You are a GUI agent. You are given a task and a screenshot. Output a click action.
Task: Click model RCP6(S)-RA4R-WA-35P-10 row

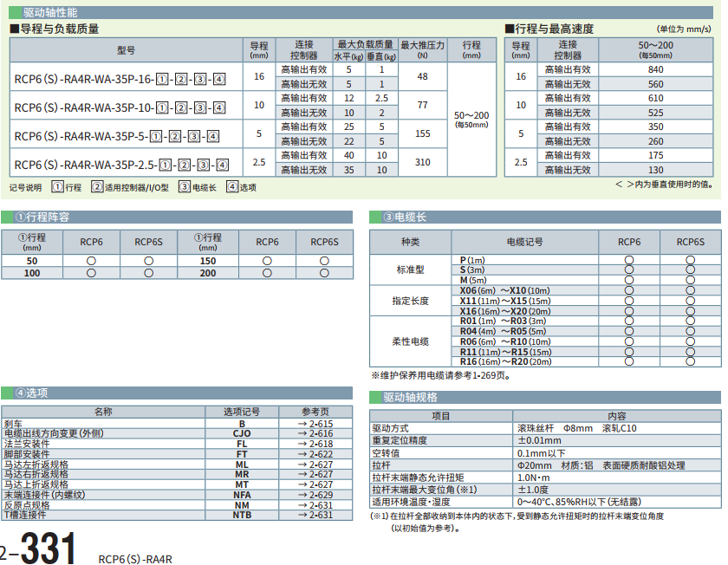coord(120,108)
